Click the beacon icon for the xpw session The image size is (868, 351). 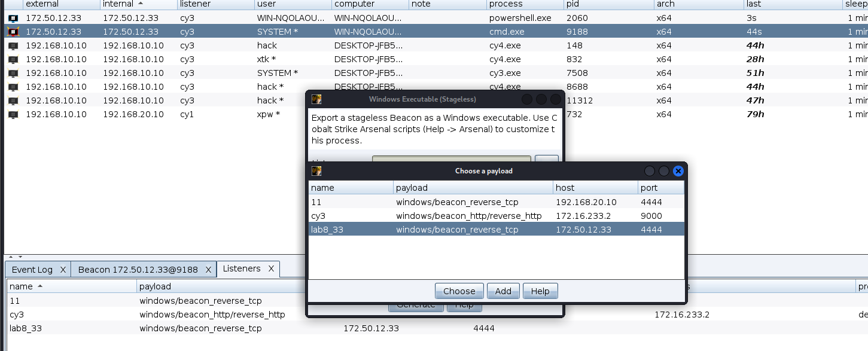pyautogui.click(x=13, y=114)
